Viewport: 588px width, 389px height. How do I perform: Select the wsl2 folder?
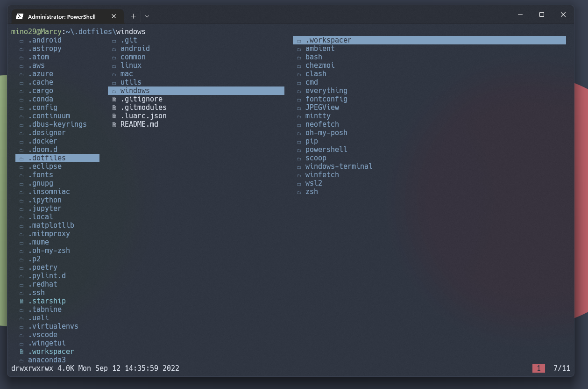tap(314, 183)
